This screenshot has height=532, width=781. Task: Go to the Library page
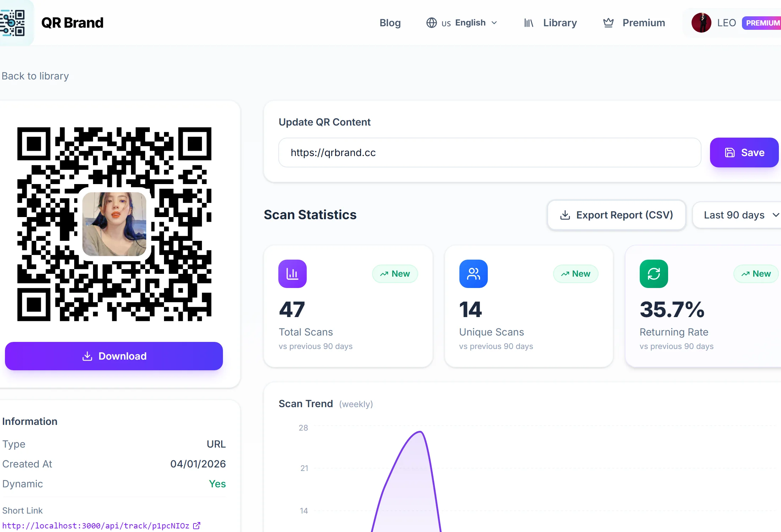(560, 23)
